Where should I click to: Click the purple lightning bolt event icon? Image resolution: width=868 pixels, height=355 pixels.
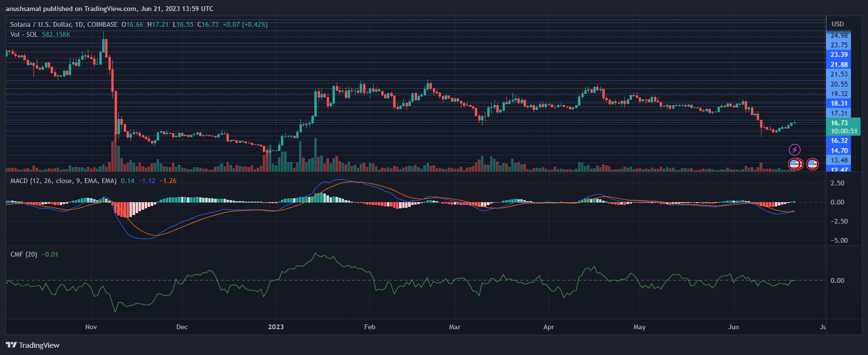pos(794,150)
